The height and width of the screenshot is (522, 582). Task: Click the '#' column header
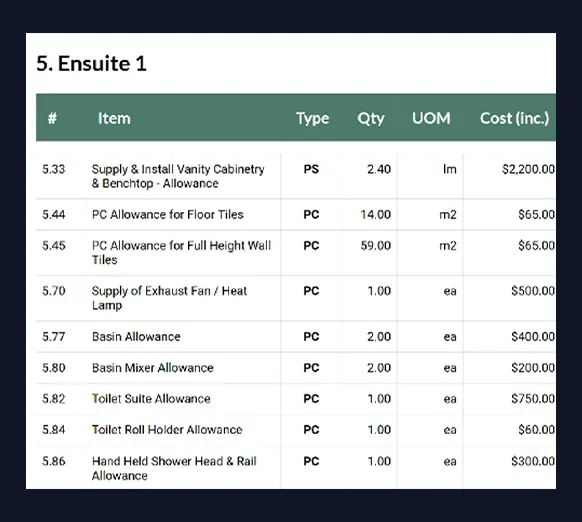pos(52,118)
